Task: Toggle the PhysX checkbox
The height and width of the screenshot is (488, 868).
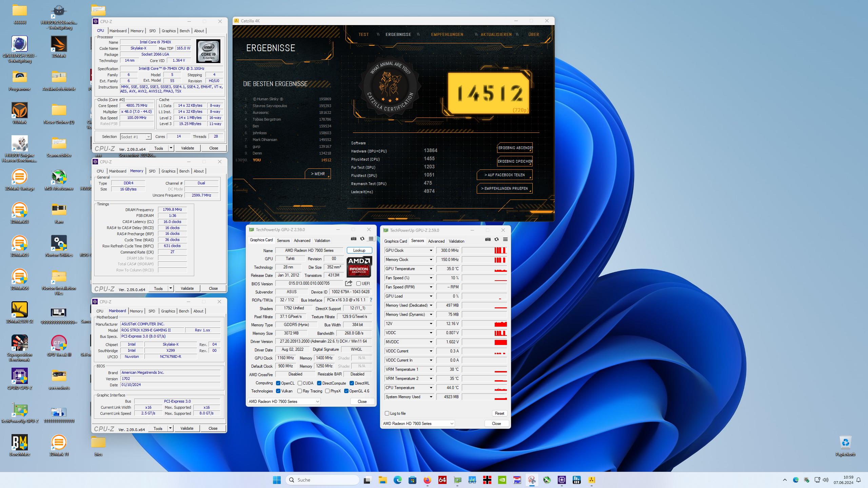Action: pyautogui.click(x=327, y=391)
